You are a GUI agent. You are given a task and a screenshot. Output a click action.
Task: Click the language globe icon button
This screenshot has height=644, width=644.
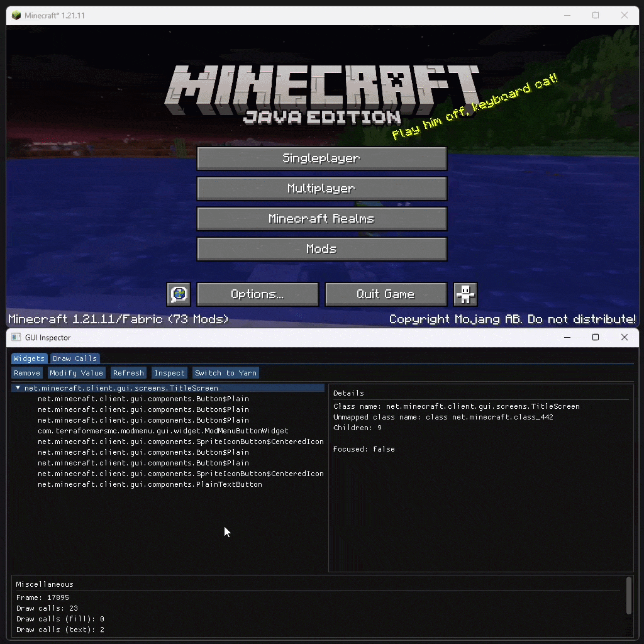point(179,294)
